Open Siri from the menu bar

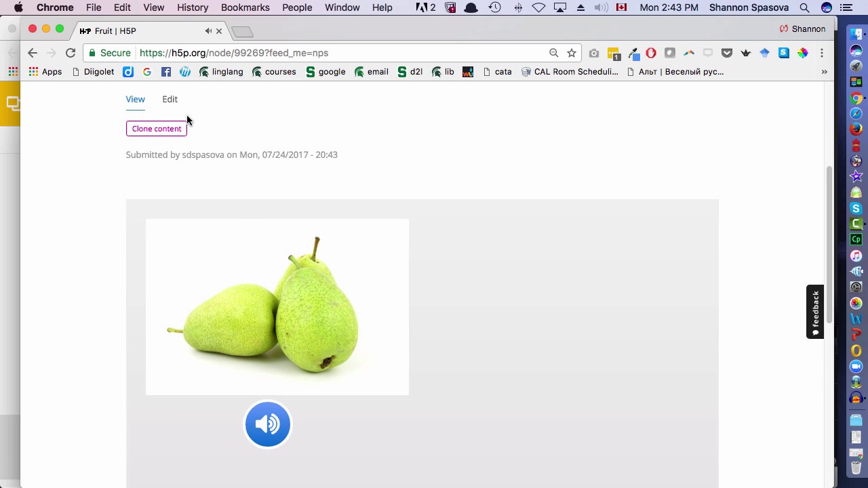(x=827, y=7)
